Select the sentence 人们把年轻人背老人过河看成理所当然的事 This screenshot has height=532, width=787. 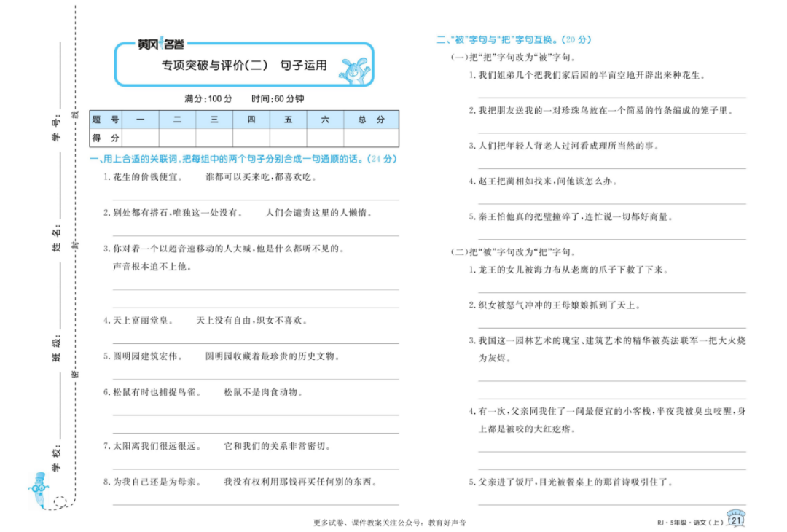(569, 146)
